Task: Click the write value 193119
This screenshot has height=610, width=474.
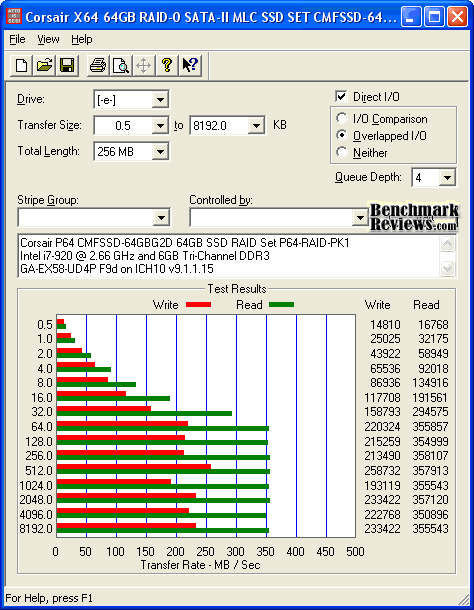Action: [x=382, y=486]
